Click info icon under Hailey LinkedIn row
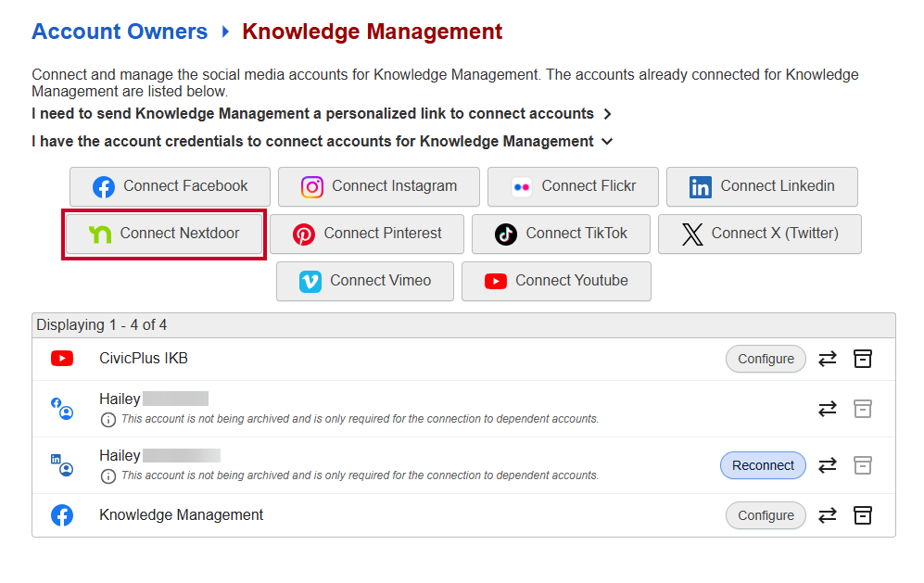Viewport: 924px width, 583px height. [108, 476]
